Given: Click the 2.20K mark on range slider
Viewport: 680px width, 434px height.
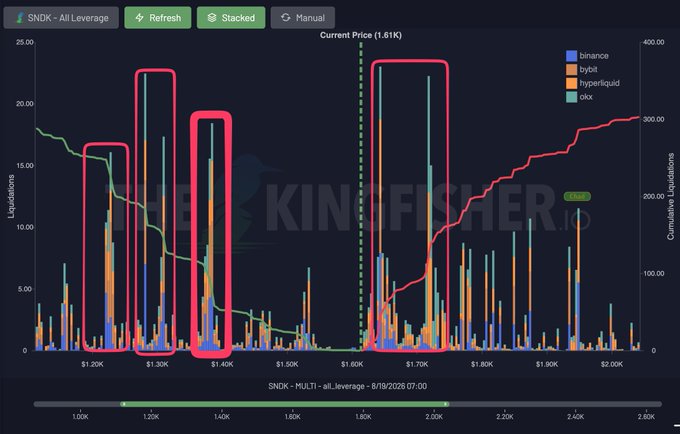Looking at the screenshot, I should click(505, 417).
